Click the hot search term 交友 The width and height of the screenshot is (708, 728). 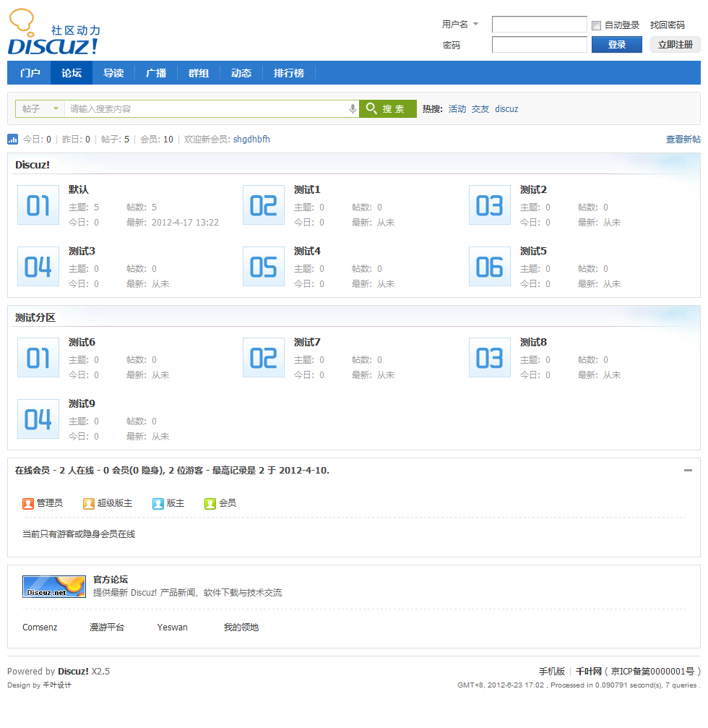pos(480,108)
